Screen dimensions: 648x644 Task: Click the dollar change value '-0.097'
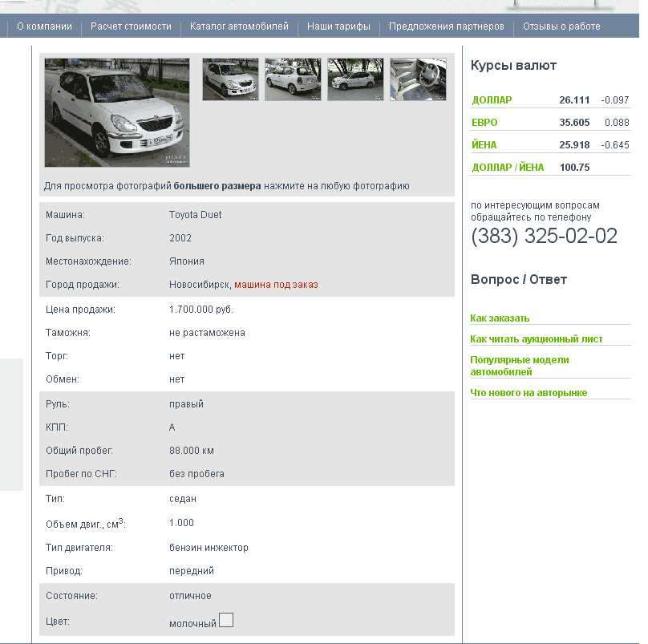[x=615, y=100]
